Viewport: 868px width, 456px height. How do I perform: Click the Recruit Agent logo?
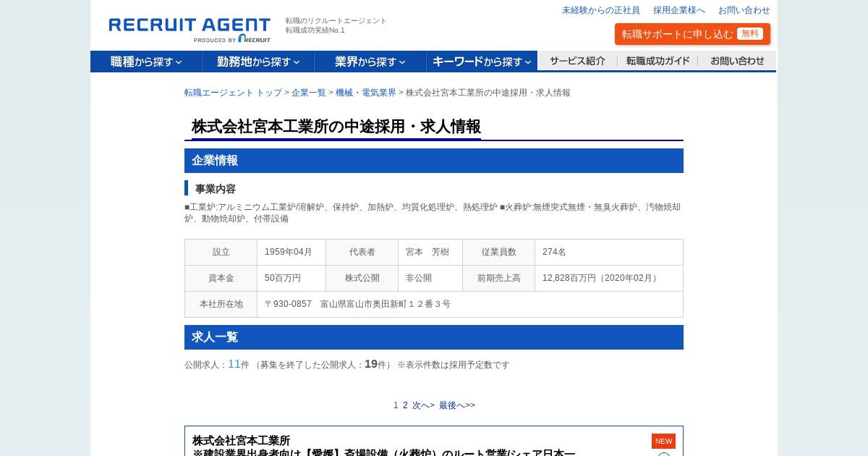pos(190,30)
